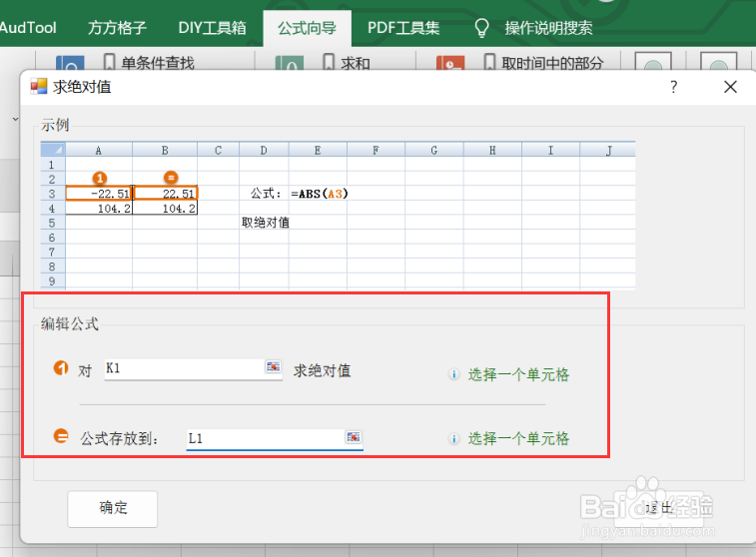This screenshot has width=756, height=557.
Task: Click info icon next to K1 hint
Action: click(x=453, y=374)
